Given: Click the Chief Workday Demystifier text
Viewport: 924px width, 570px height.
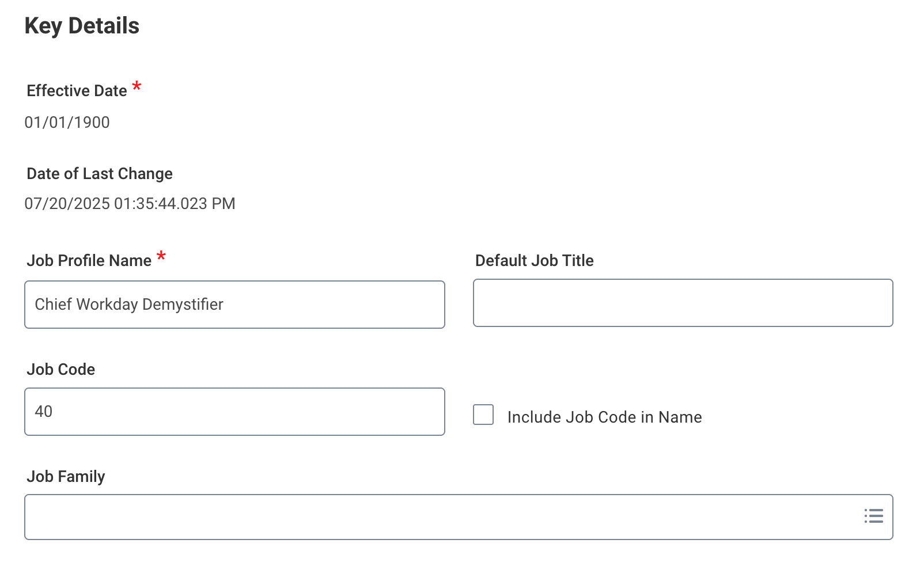Looking at the screenshot, I should point(129,305).
